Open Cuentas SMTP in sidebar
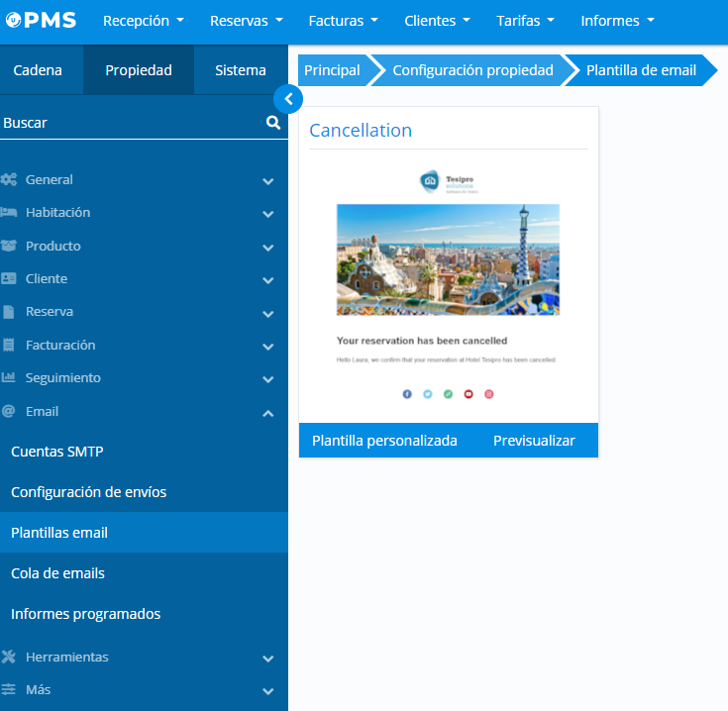 tap(57, 452)
